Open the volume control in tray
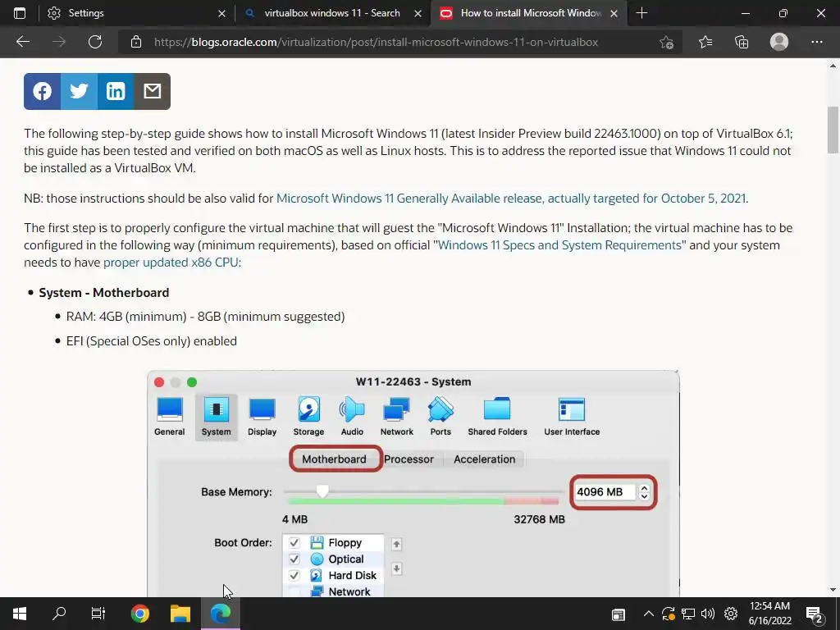The height and width of the screenshot is (630, 840). [x=708, y=614]
